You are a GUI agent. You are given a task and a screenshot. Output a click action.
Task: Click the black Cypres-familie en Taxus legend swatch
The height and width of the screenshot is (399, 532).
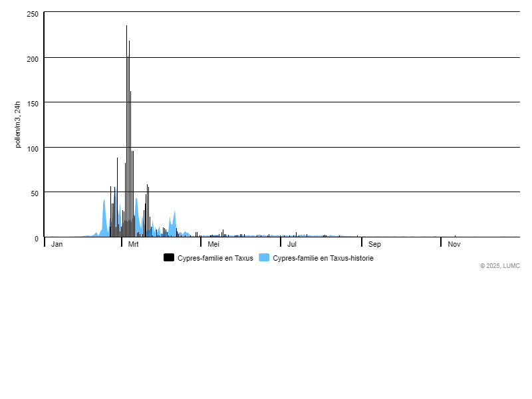[x=169, y=258]
